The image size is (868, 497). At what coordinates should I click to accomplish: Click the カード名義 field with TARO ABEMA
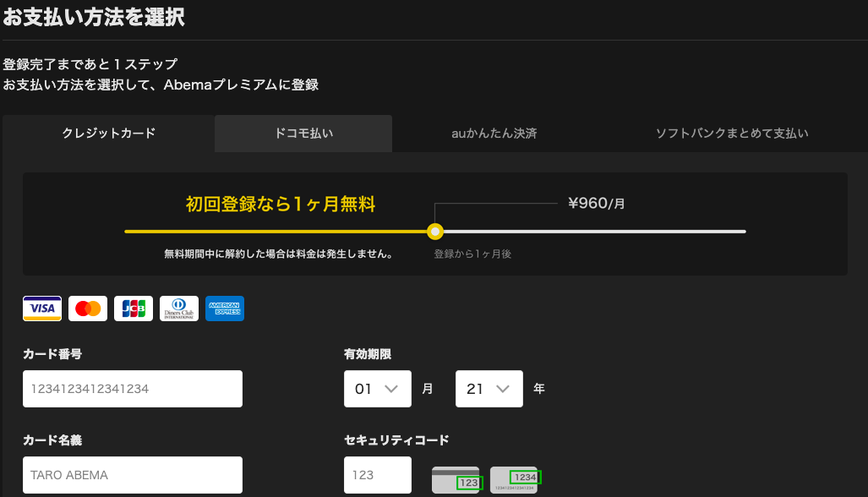133,475
